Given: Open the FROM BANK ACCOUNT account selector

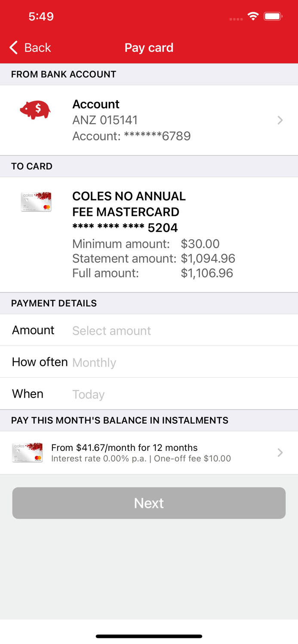Looking at the screenshot, I should (x=149, y=120).
